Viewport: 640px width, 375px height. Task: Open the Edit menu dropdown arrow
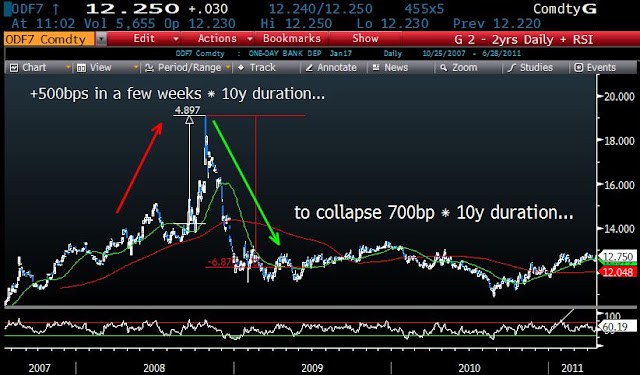pos(176,39)
